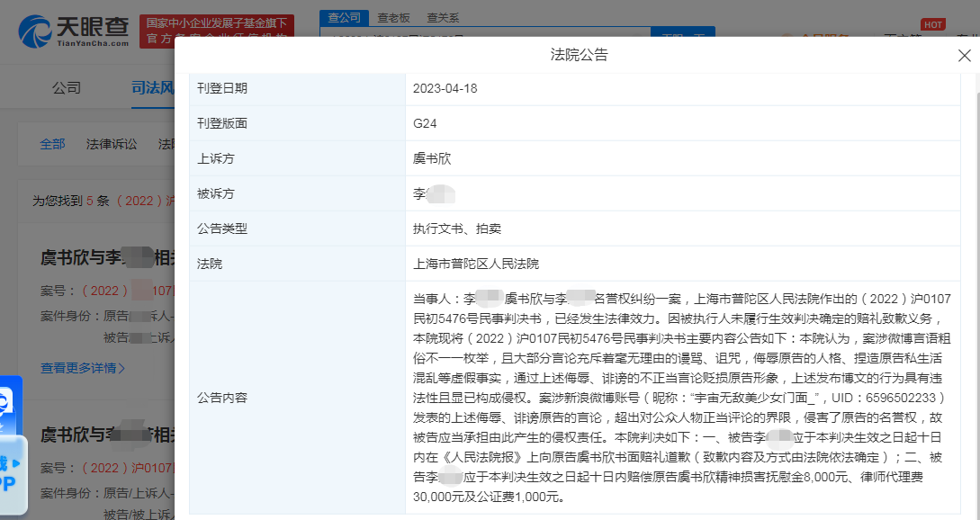
Task: Click the red HOT badge
Action: click(933, 24)
